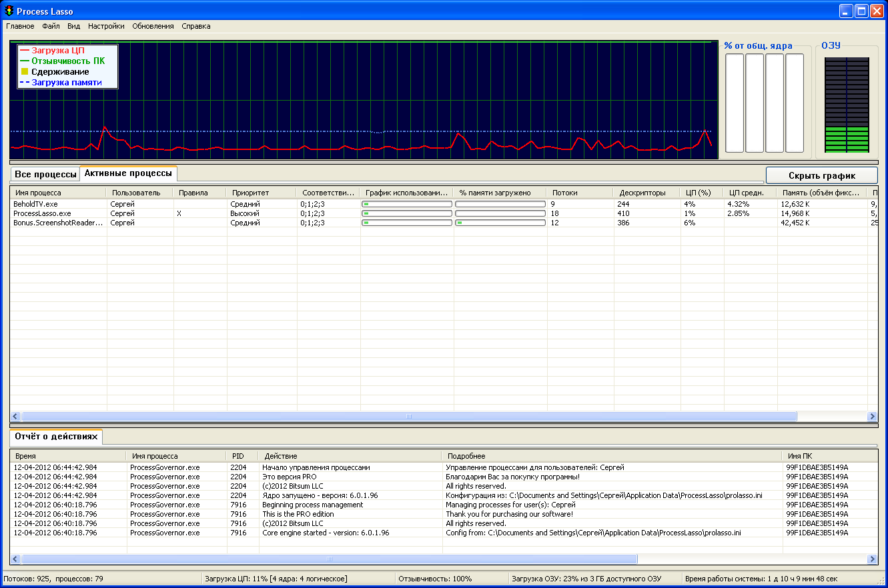Click status bar Загрузка ОЗУ: 23% entry
The height and width of the screenshot is (588, 888).
pos(586,579)
